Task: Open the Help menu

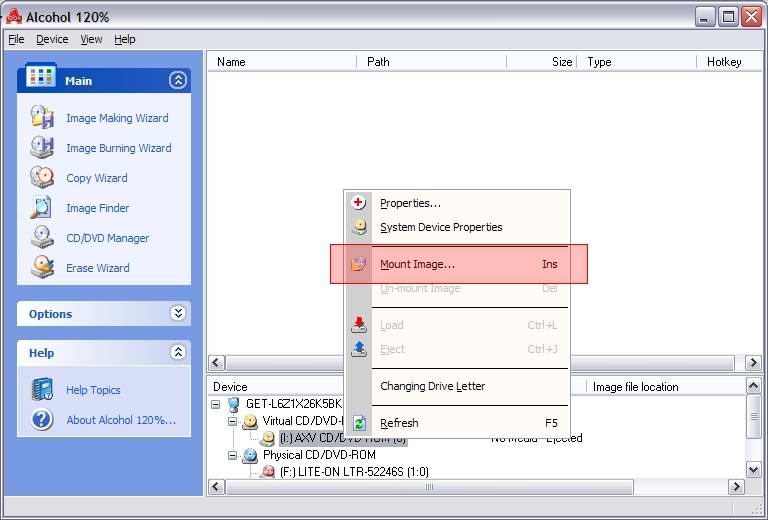Action: (x=124, y=39)
